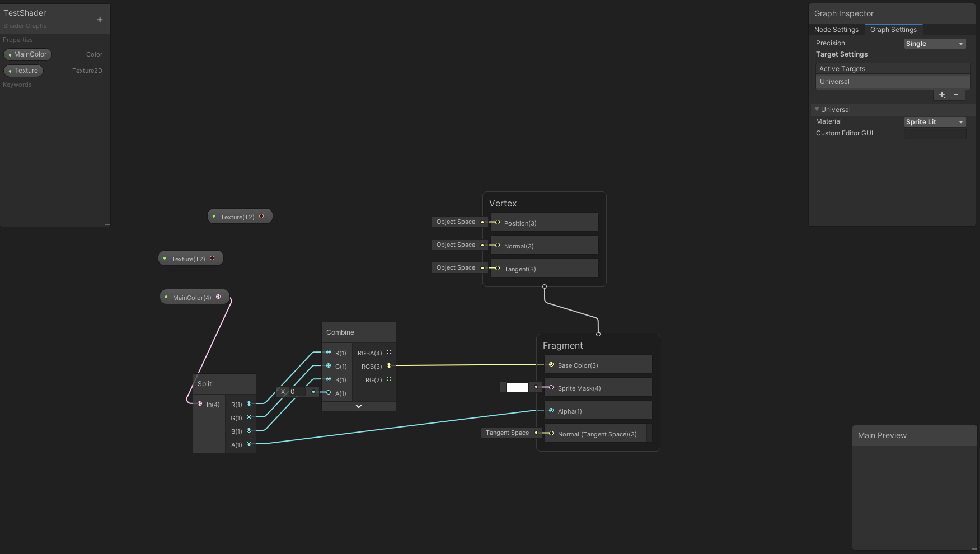Open the Material dropdown set to Sprite Lit
The width and height of the screenshot is (980, 554).
[x=935, y=122]
